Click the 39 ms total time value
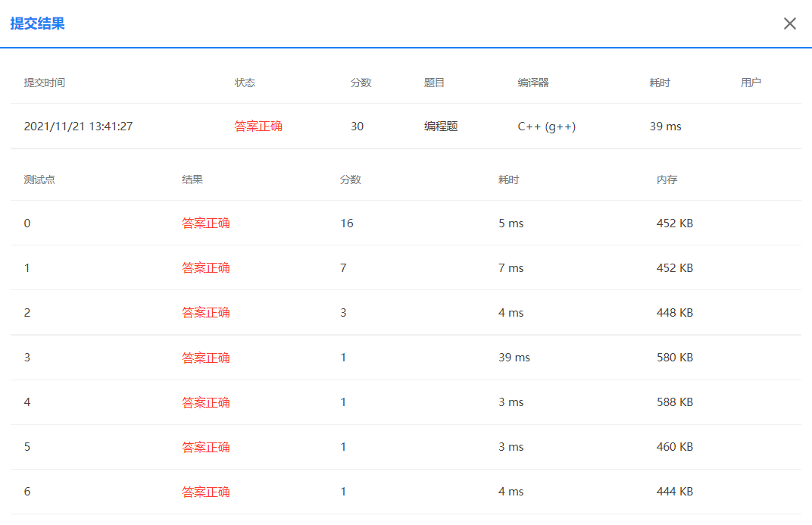Screen dimensions: 812x525 click(x=664, y=127)
